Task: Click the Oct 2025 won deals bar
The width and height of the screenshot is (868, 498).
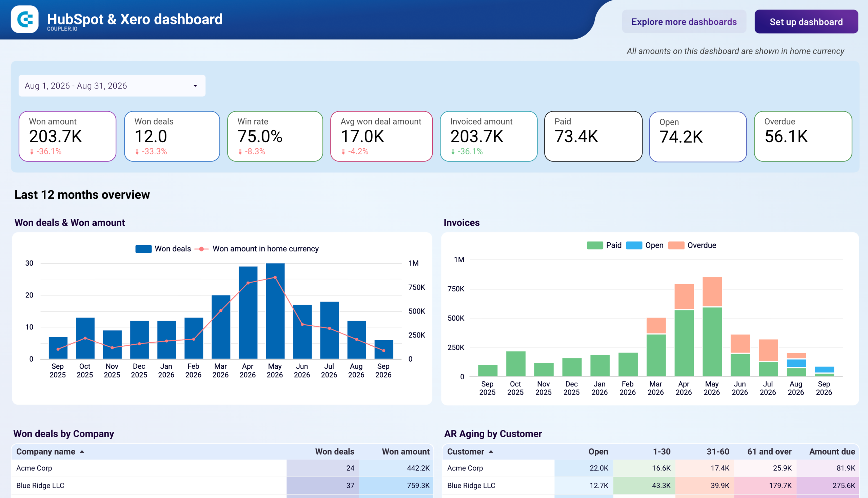Action: coord(85,338)
